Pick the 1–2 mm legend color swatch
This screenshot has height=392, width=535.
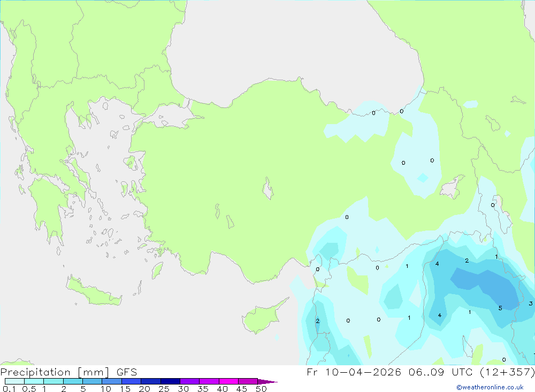[53, 381]
